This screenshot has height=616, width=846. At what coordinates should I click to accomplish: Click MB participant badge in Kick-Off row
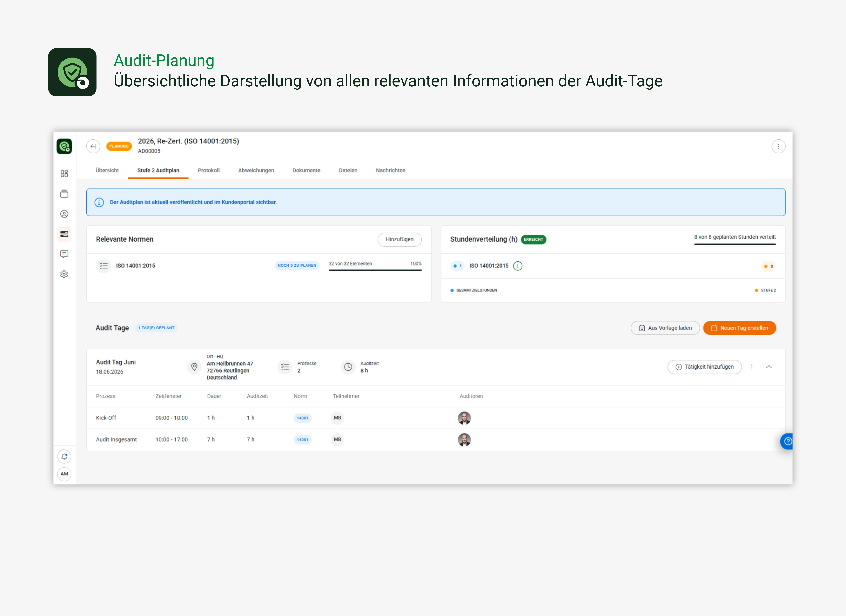click(x=338, y=418)
